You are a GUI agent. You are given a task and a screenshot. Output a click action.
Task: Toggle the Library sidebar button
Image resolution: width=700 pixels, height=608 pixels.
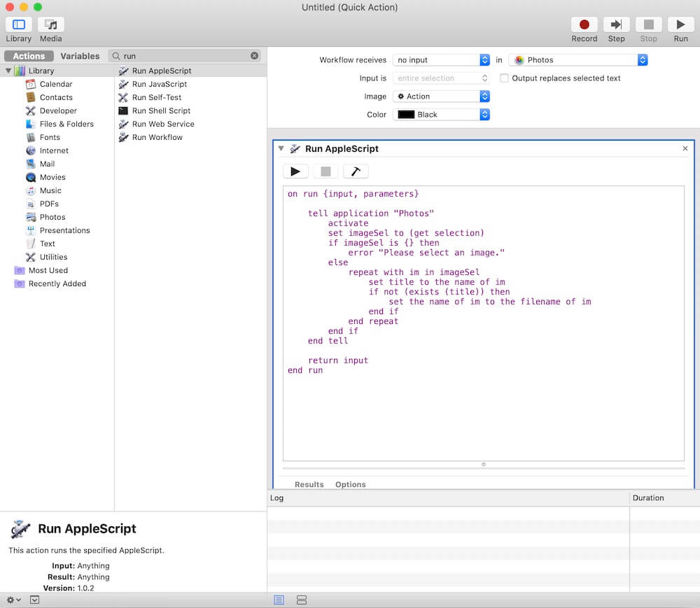click(19, 24)
